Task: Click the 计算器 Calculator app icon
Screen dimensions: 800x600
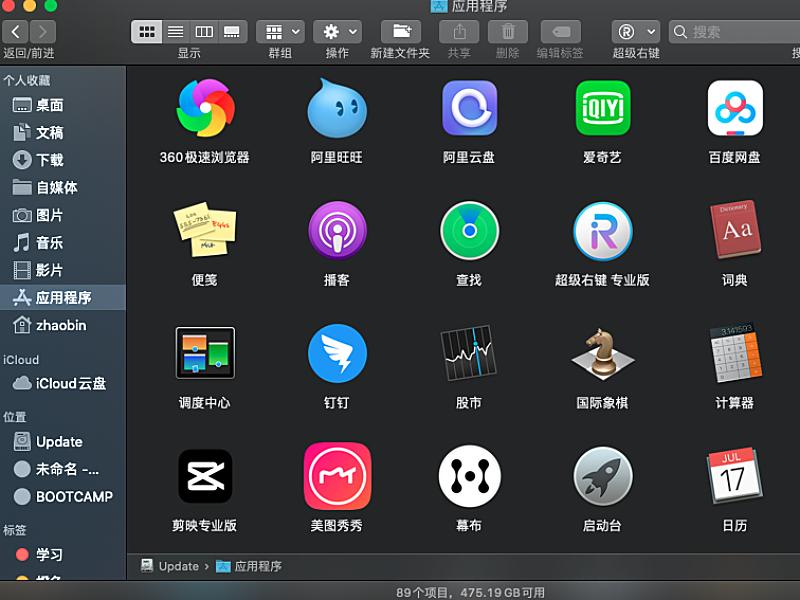Action: tap(735, 353)
